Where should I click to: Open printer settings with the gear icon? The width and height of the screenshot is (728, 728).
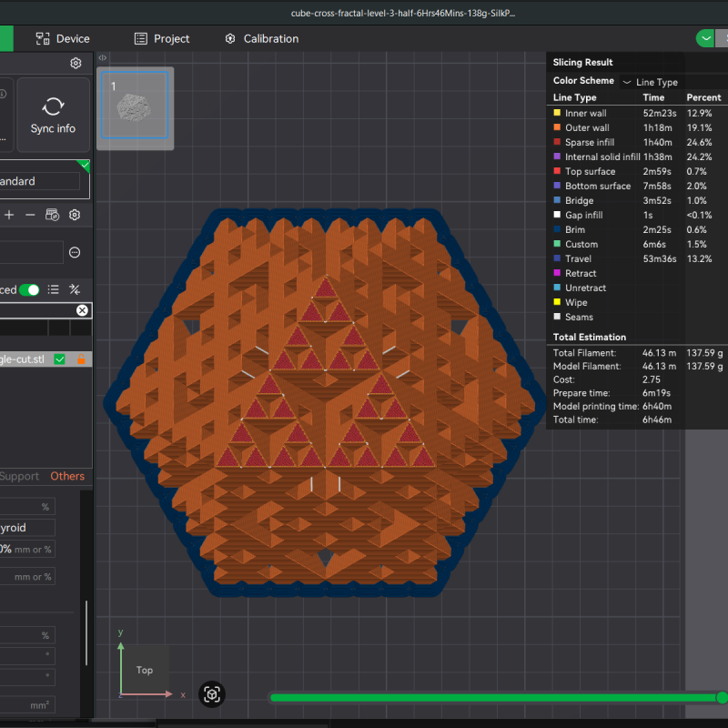pyautogui.click(x=76, y=63)
